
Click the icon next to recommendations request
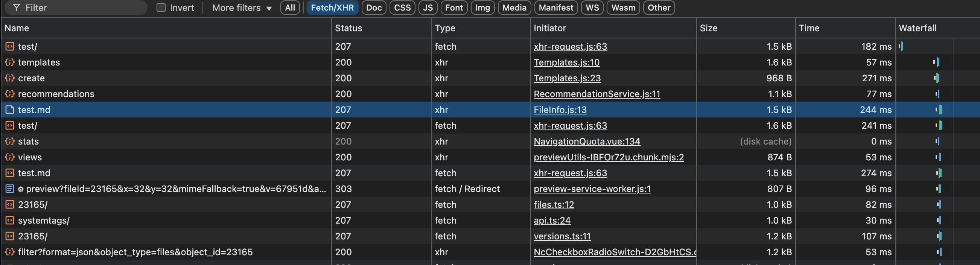tap(9, 94)
